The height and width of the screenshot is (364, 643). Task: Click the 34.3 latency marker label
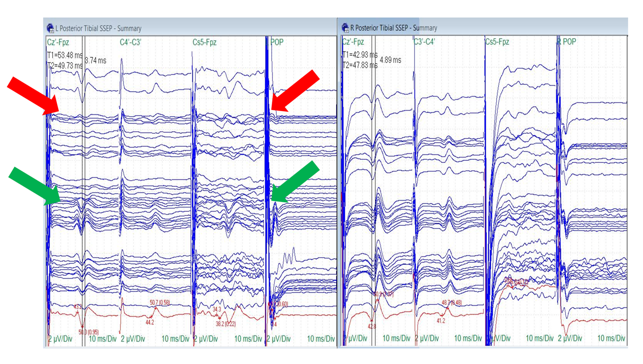tap(217, 309)
